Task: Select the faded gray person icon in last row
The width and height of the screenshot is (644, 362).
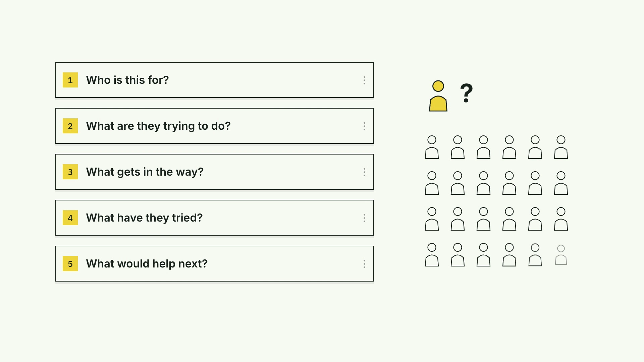Action: (561, 255)
